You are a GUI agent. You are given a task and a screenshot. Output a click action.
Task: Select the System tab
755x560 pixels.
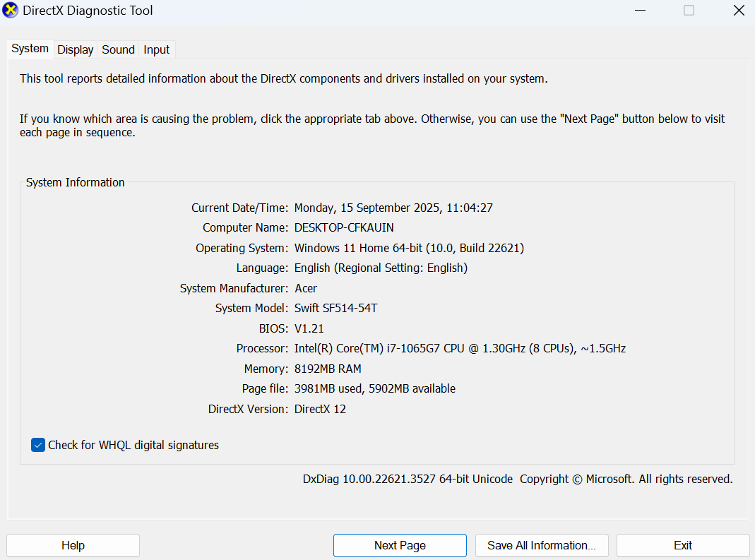tap(30, 49)
